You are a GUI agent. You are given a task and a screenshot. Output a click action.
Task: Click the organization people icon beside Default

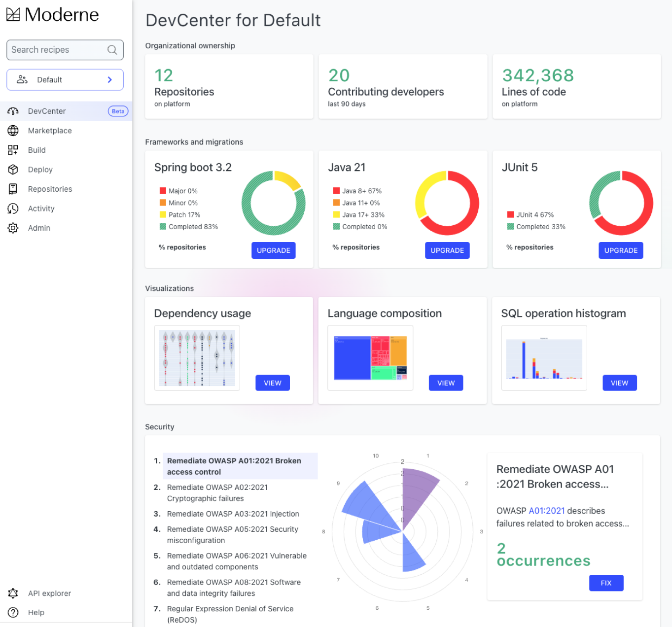click(x=22, y=79)
